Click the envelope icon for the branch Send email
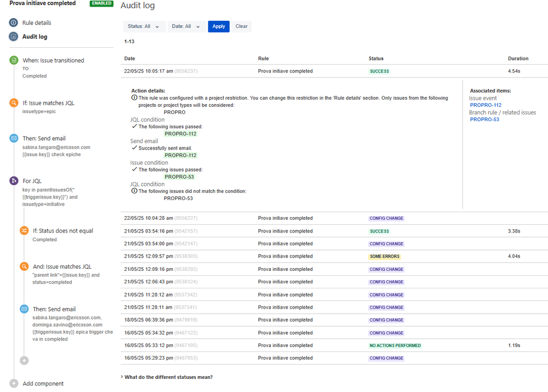Screen dimensions: 548x392 tap(24, 309)
